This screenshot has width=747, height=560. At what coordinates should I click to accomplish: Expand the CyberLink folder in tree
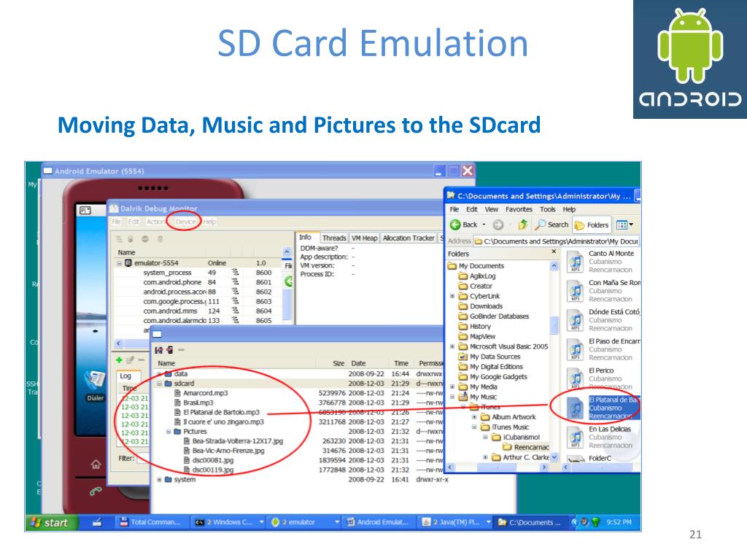point(452,296)
